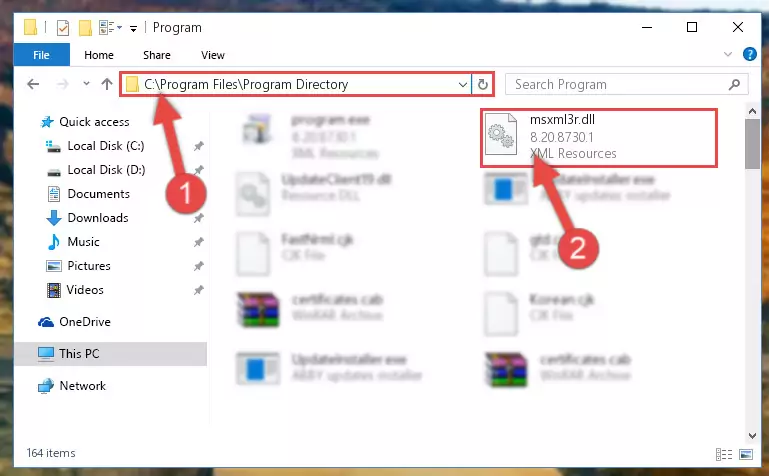Open the Explorer help icon
The image size is (769, 476).
749,54
